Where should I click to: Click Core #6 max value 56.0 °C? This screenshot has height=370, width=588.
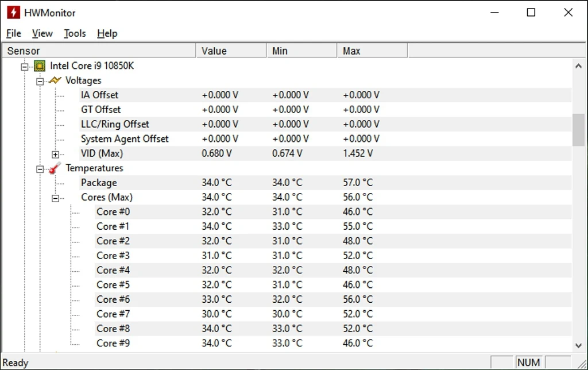point(358,299)
